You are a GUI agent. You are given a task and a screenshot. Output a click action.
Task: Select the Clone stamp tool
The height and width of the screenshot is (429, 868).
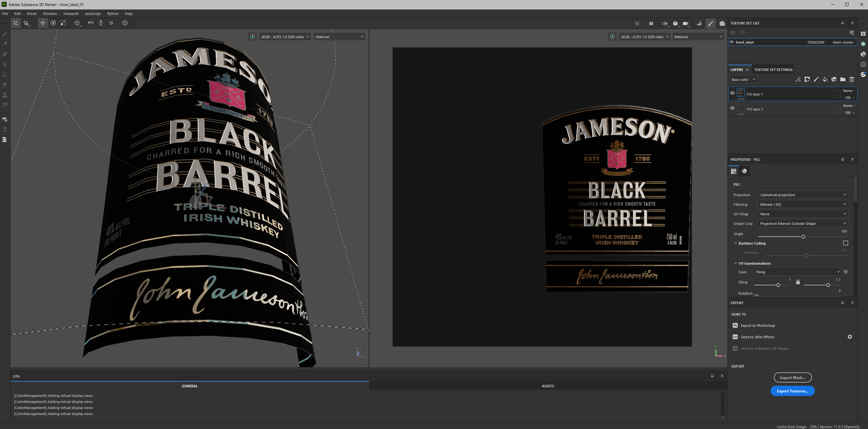click(x=5, y=94)
